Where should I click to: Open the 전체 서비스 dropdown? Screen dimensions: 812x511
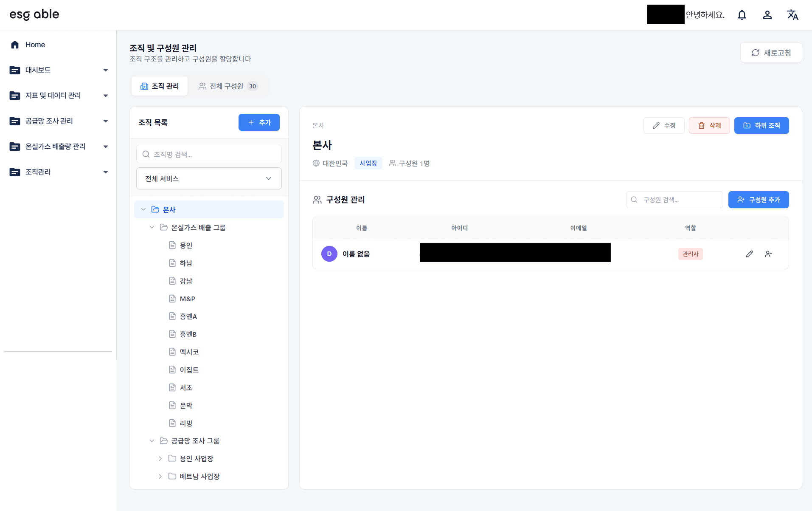point(209,178)
